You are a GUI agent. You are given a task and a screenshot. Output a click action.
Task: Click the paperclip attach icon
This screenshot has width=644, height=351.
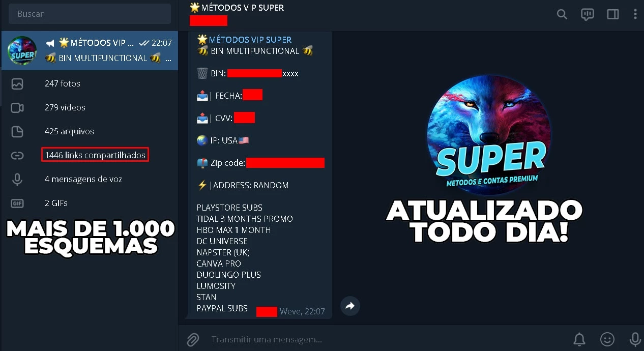[x=193, y=339]
